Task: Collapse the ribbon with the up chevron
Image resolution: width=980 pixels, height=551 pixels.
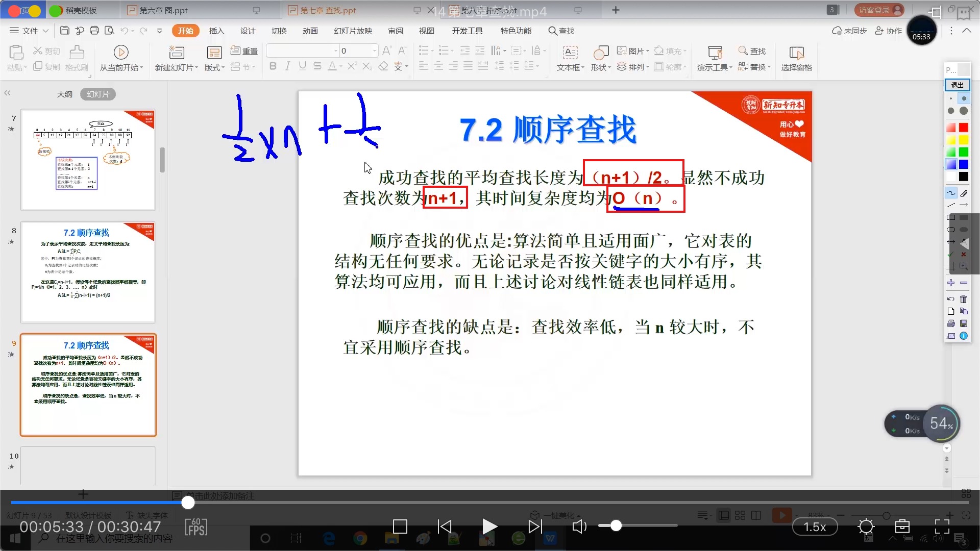Action: coord(967,31)
